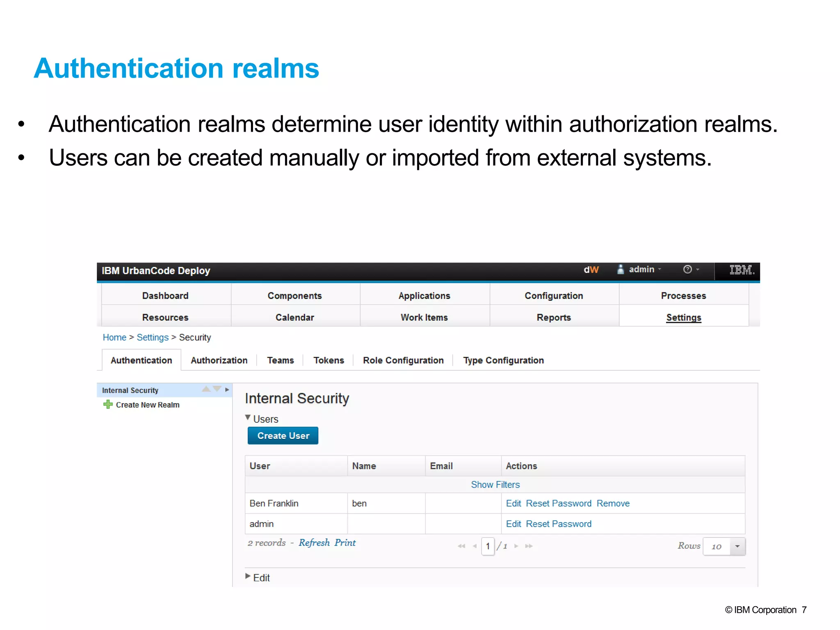The image size is (840, 630).
Task: Click the Refresh link under table
Action: (x=314, y=543)
